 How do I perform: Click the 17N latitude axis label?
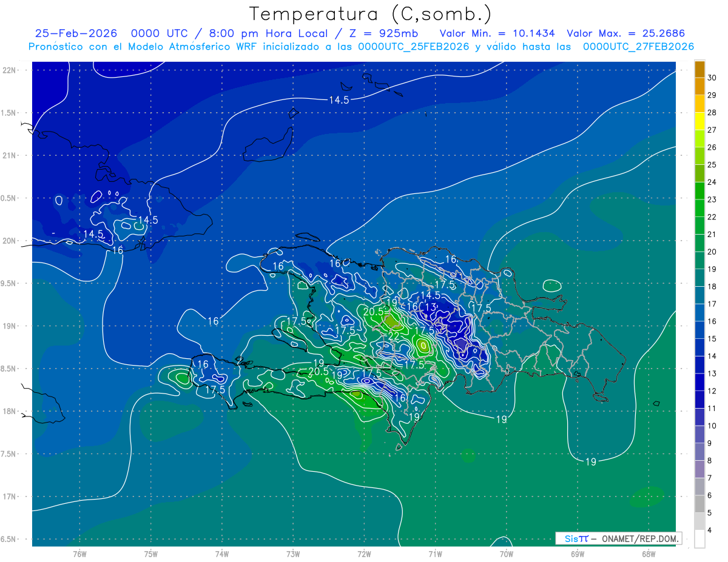tap(8, 497)
